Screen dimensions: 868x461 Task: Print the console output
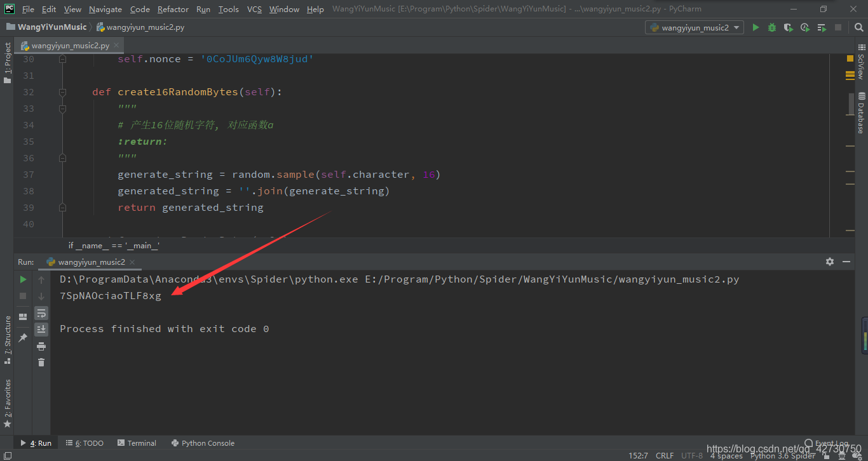coord(41,346)
